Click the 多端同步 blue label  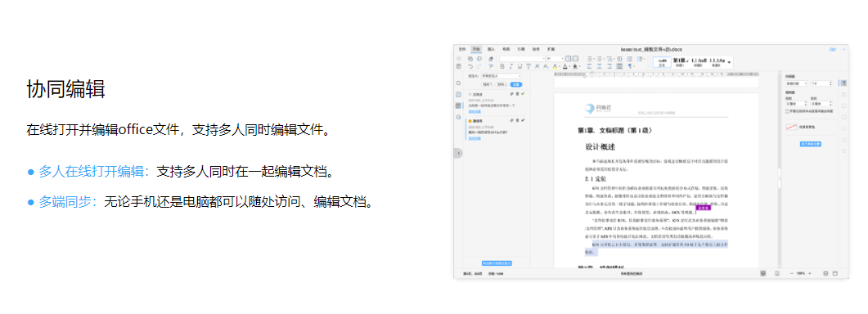[x=68, y=202]
